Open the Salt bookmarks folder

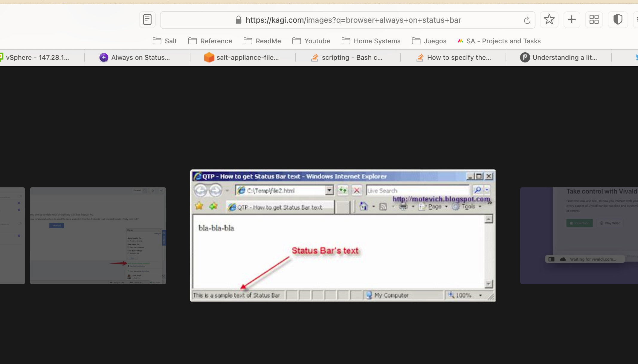(x=165, y=41)
